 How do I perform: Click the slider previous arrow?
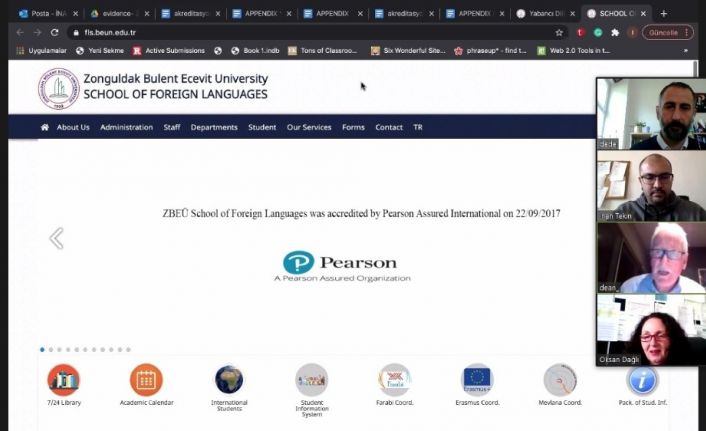coord(56,238)
